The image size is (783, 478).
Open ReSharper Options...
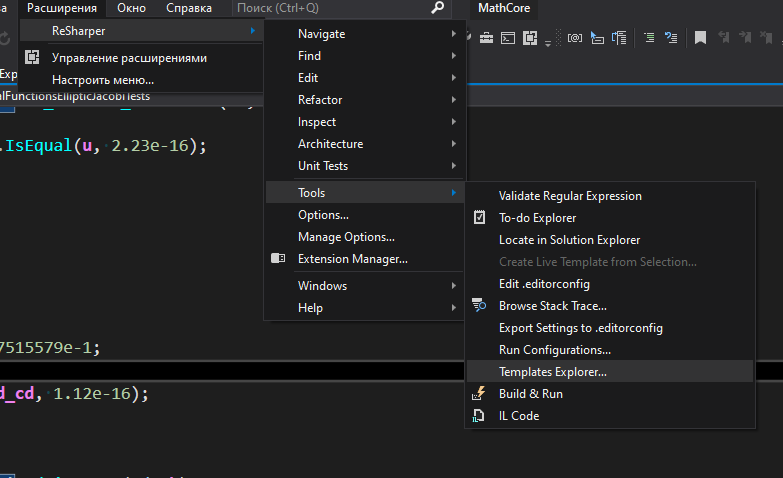(x=365, y=215)
